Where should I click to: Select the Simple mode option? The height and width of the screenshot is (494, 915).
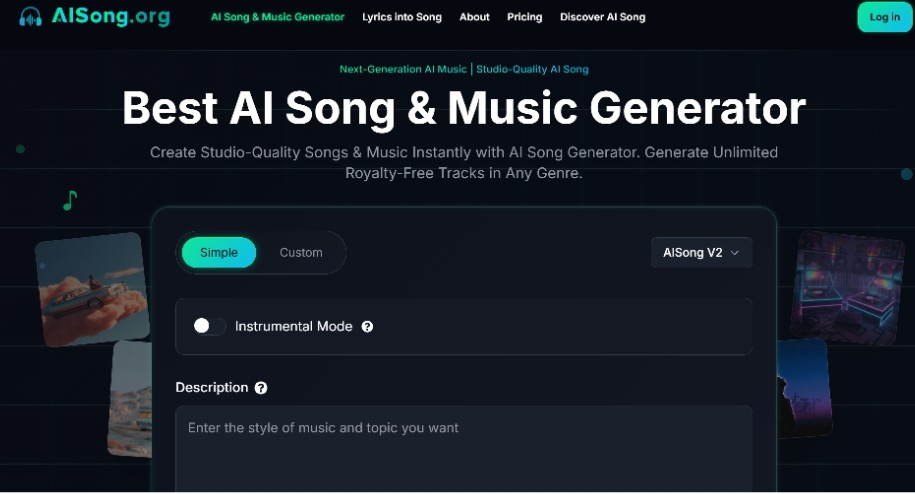(219, 253)
